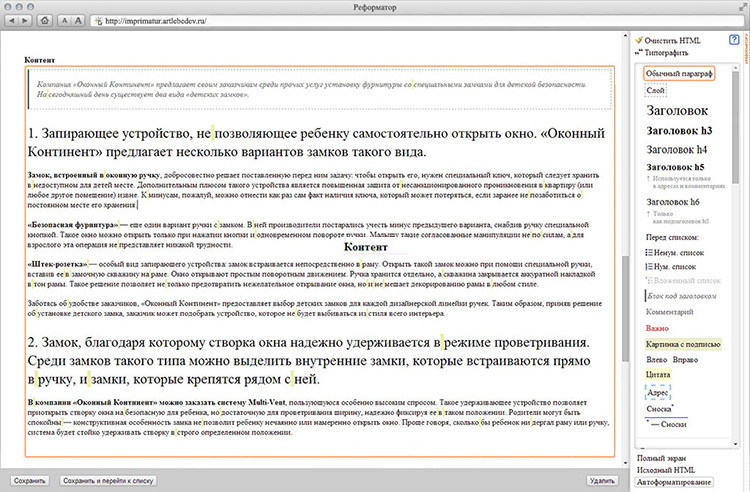Select the Обычный параграф style
Viewport: 750px width, 492px height.
[x=679, y=74]
